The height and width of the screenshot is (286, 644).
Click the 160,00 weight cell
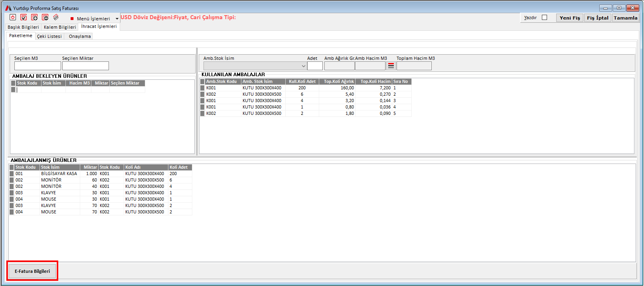(x=337, y=88)
